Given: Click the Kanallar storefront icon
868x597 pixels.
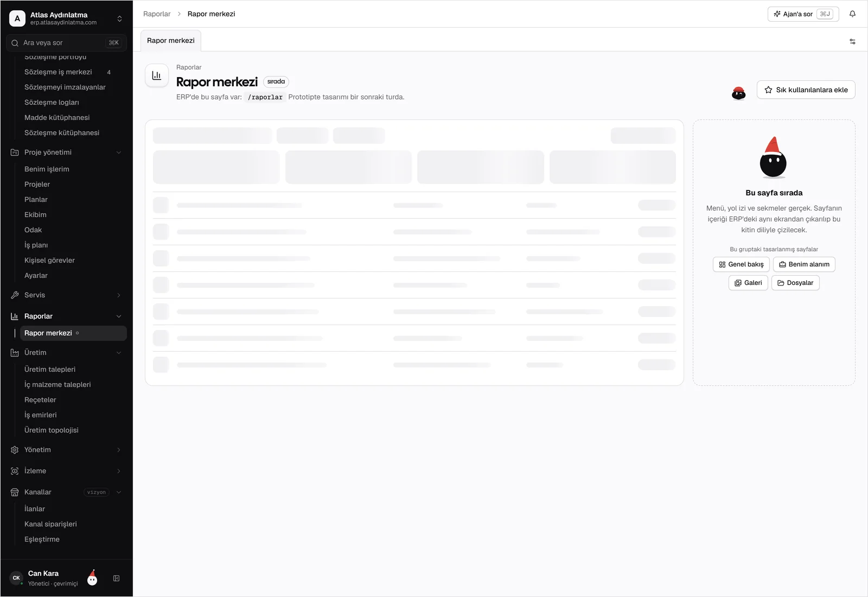Looking at the screenshot, I should pyautogui.click(x=15, y=492).
